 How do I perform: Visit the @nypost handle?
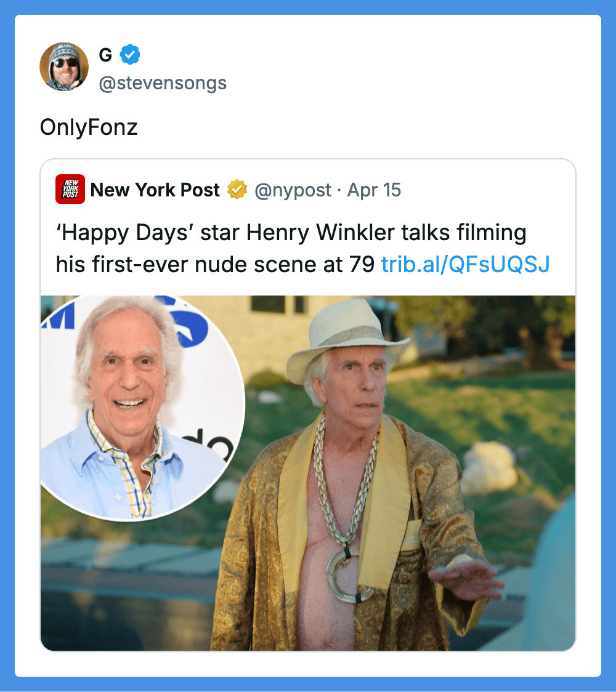pyautogui.click(x=293, y=190)
